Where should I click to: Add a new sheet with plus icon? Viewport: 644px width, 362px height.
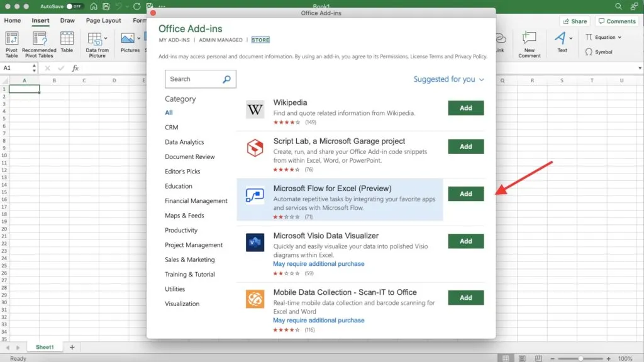point(72,347)
